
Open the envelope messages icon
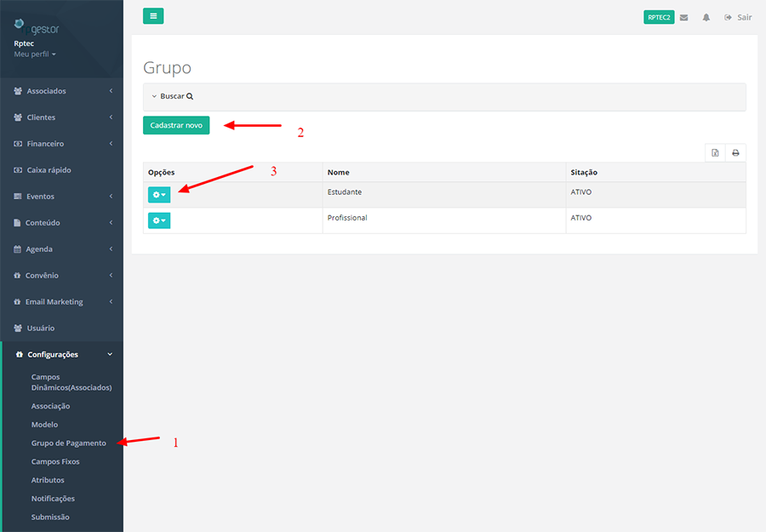coord(684,17)
